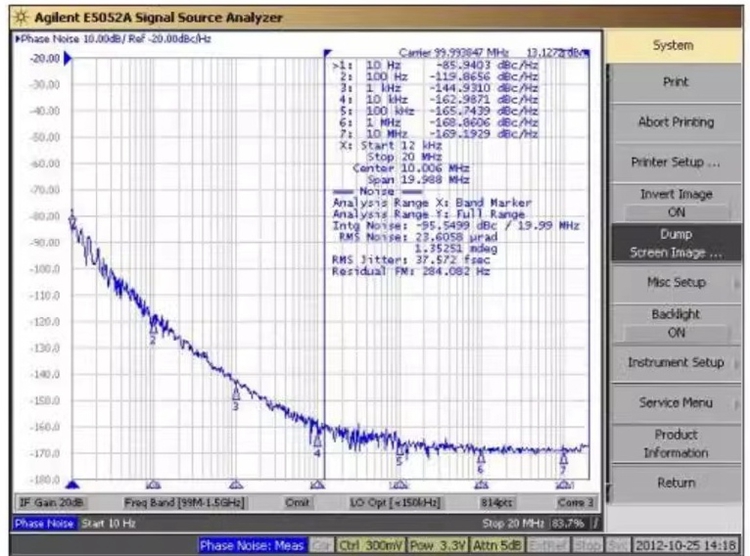Toggle Invert Image ON setting
Screen dimensions: 750x556
pyautogui.click(x=675, y=203)
